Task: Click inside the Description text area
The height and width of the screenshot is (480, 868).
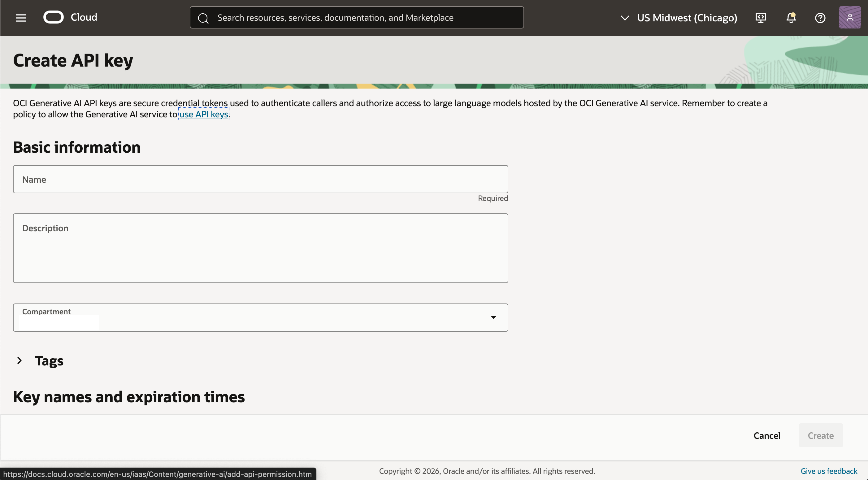Action: click(x=260, y=248)
